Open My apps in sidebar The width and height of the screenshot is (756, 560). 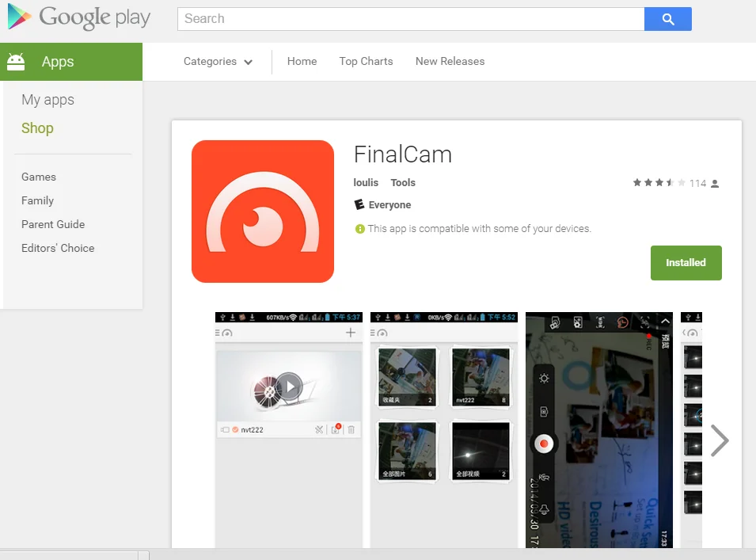[x=47, y=100]
